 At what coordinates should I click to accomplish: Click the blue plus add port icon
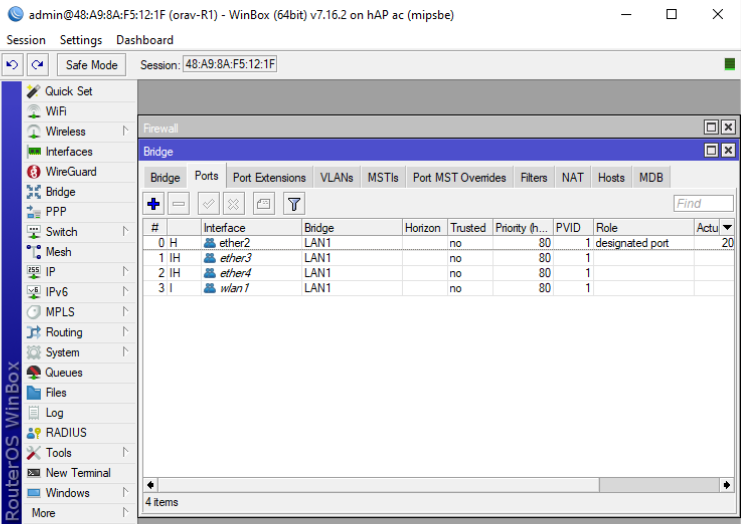click(153, 204)
